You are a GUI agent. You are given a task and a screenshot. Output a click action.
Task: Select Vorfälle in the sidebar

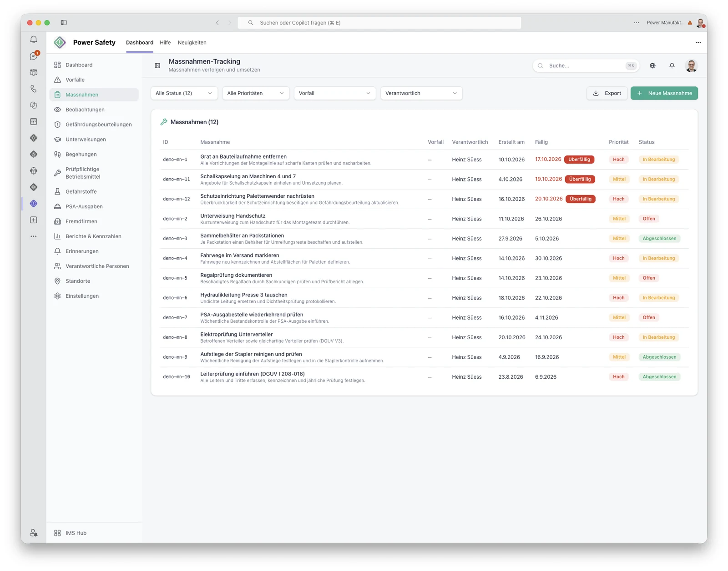point(94,80)
